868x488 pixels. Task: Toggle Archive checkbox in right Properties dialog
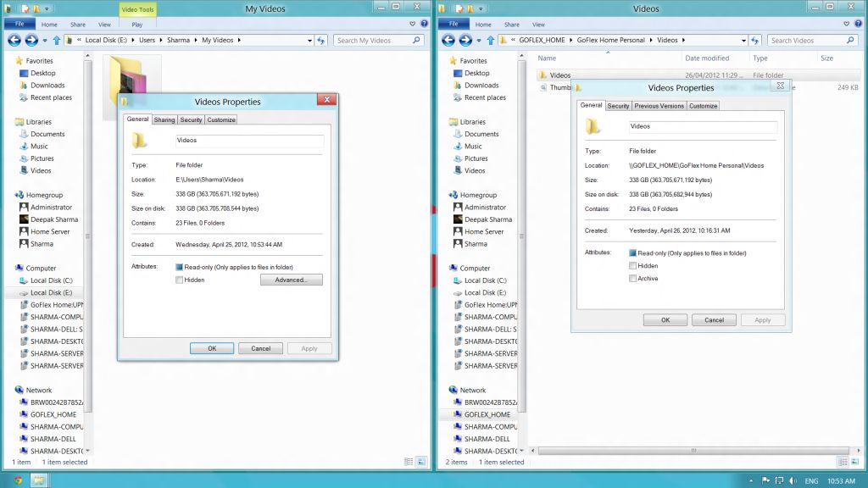point(632,278)
